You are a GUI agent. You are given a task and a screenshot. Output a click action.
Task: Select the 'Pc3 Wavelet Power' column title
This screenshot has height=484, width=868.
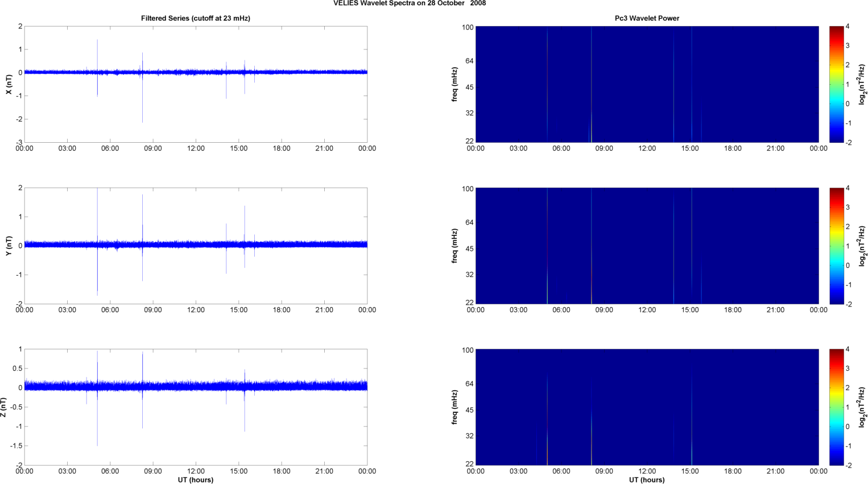647,18
